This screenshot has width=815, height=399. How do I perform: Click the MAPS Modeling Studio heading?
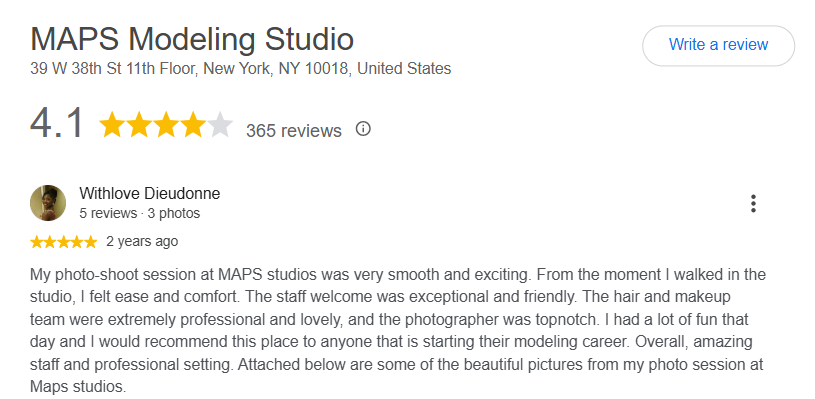[192, 39]
